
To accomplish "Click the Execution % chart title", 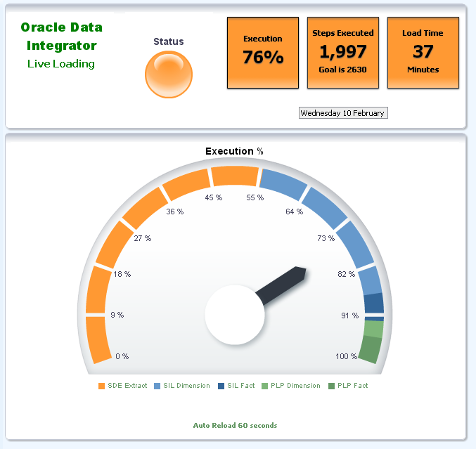I will (234, 151).
